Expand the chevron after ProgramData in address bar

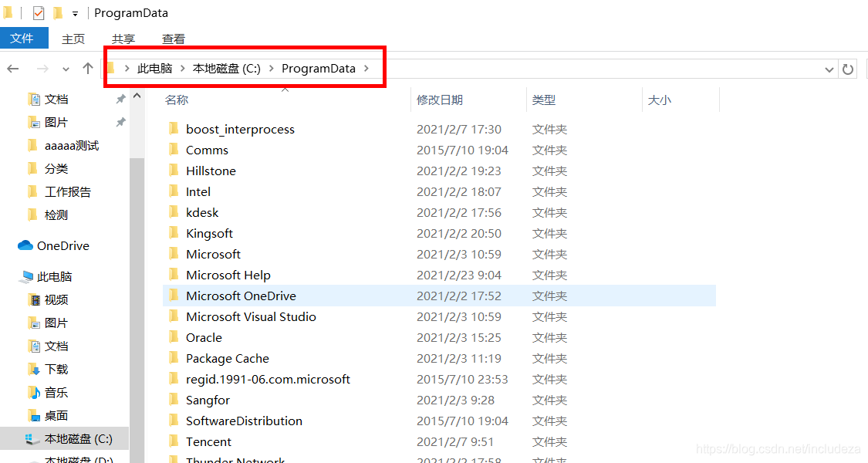coord(366,68)
